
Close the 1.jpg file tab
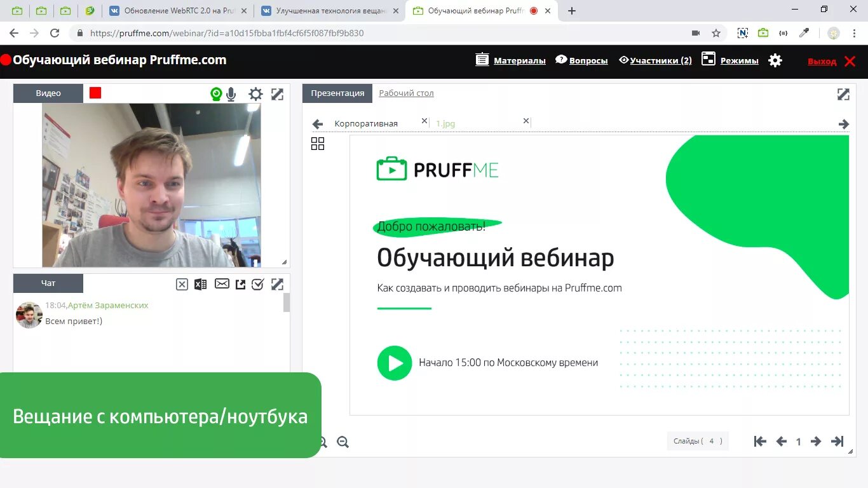526,121
